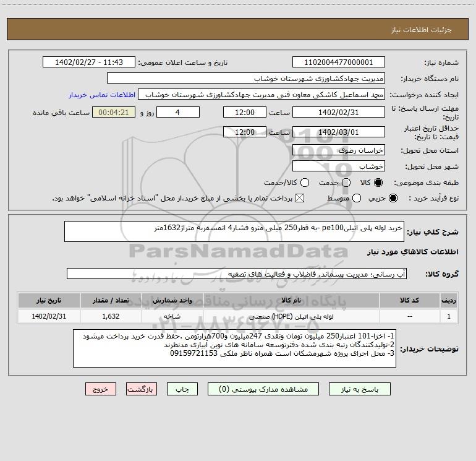
Task: Click the response deadline time 12:00 field
Action: [x=245, y=112]
